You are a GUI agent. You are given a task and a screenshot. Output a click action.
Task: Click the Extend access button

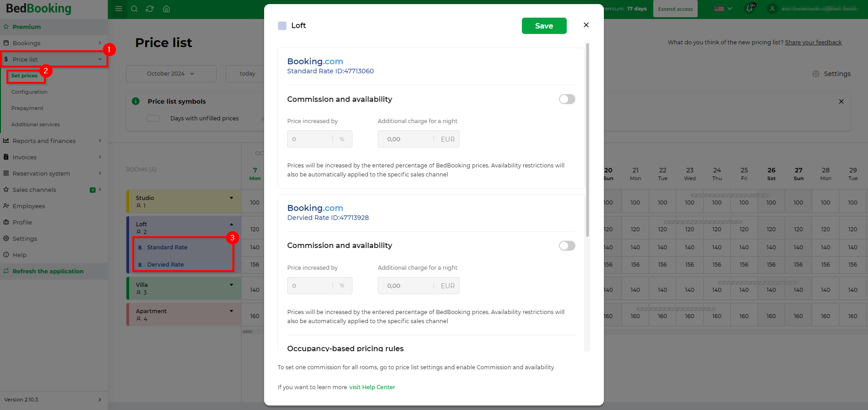[675, 9]
